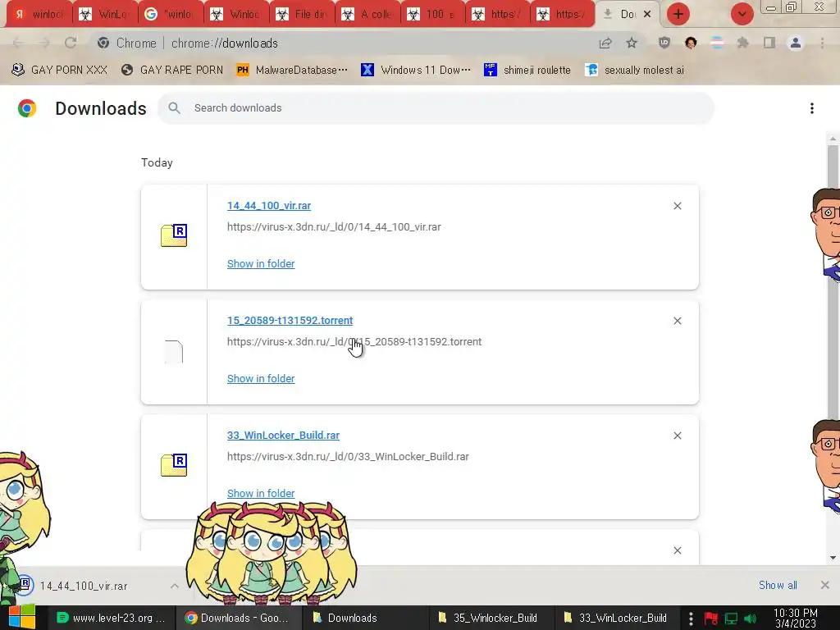Open the 35_Winlocker_Build taskbar window
This screenshot has height=630, width=840.
tap(491, 618)
